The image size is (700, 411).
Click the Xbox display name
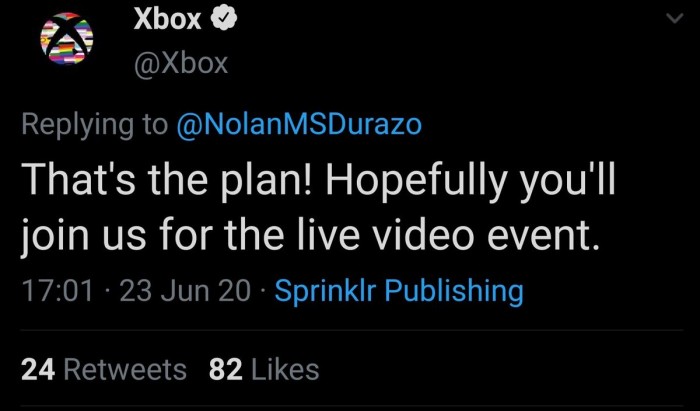[x=168, y=20]
